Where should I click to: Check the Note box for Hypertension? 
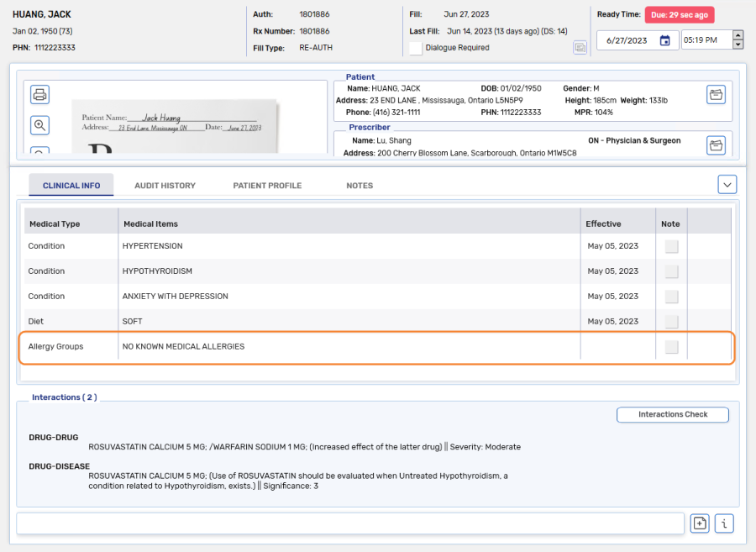pyautogui.click(x=671, y=246)
